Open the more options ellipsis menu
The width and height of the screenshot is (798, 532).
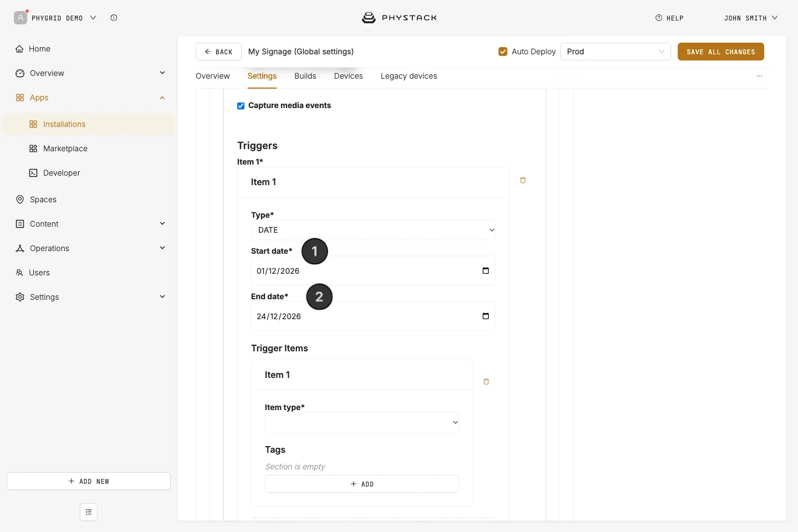pyautogui.click(x=760, y=76)
